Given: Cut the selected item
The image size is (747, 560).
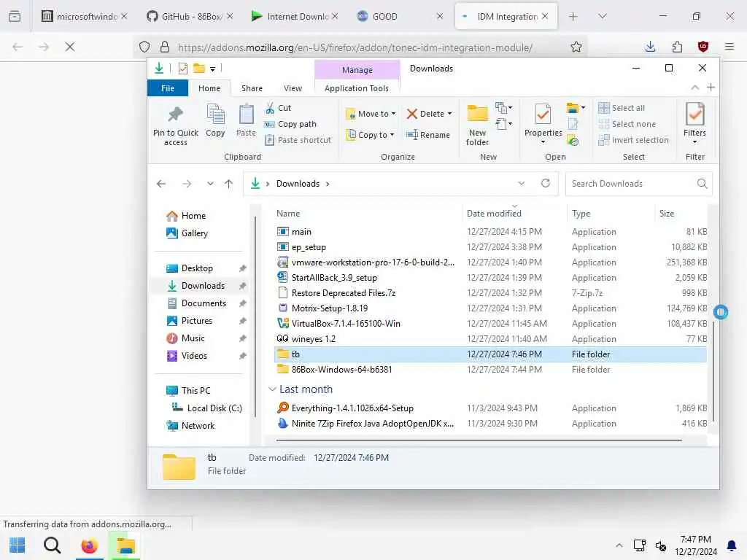Looking at the screenshot, I should pyautogui.click(x=278, y=108).
